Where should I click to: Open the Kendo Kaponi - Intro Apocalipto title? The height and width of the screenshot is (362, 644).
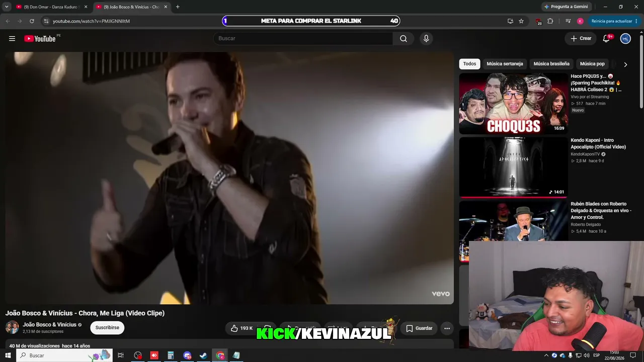click(598, 144)
